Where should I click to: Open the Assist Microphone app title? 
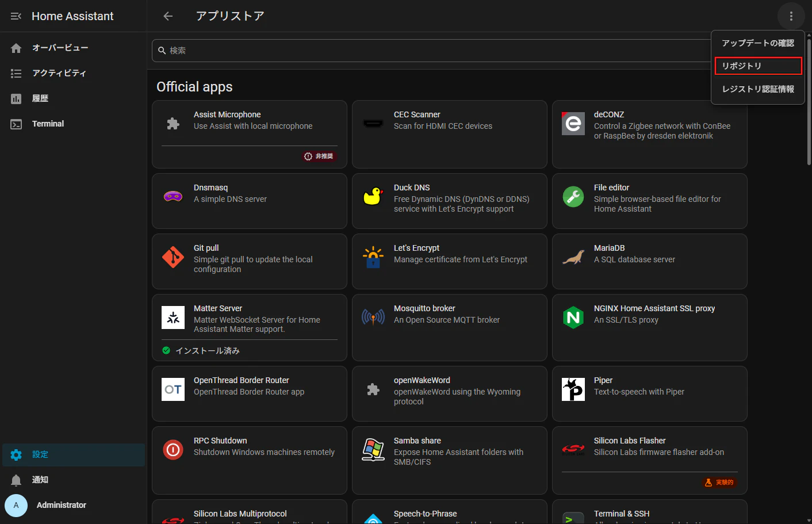coord(227,114)
